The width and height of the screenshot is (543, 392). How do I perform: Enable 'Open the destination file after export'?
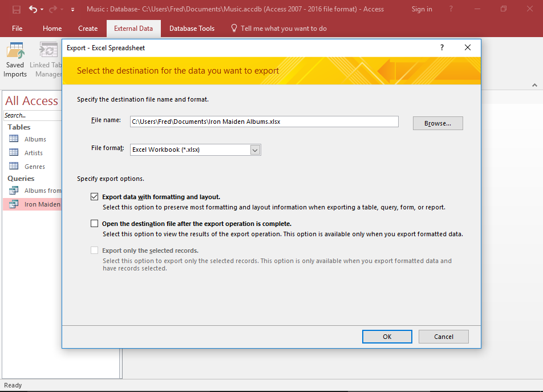(x=94, y=223)
